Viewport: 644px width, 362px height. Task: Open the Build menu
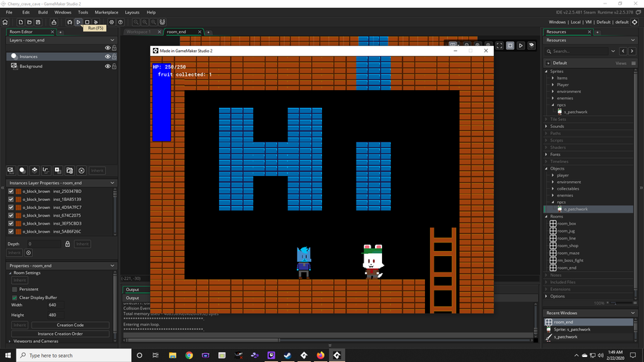coord(43,12)
